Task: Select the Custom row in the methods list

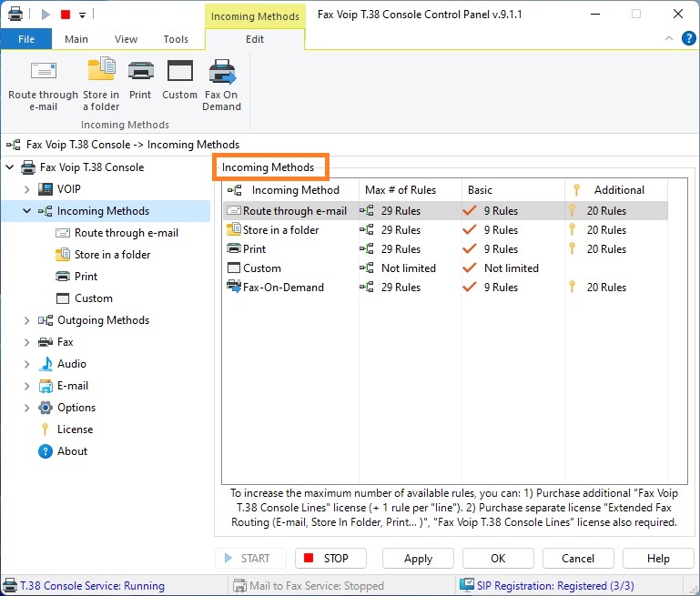Action: [x=445, y=268]
